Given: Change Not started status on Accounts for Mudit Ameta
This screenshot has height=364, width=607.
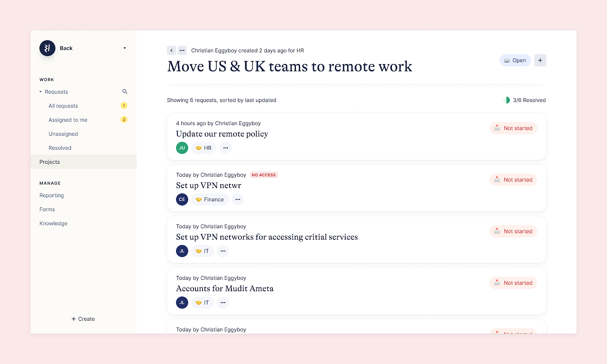Looking at the screenshot, I should [x=513, y=283].
